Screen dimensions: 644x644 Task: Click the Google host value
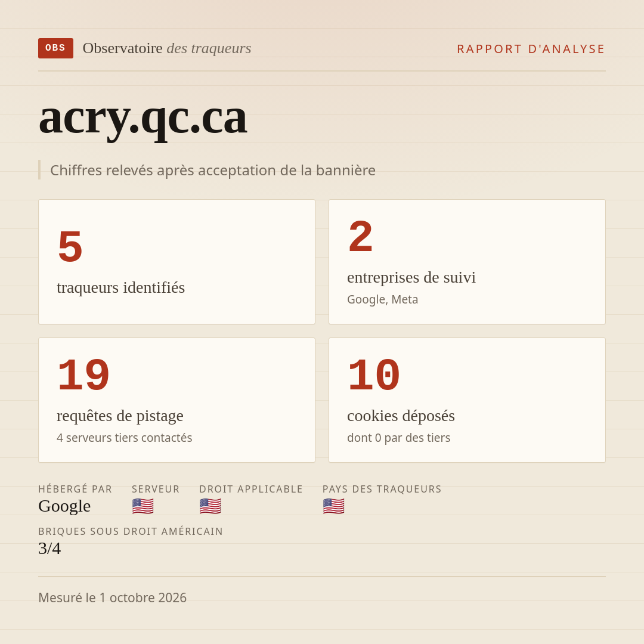point(64,506)
